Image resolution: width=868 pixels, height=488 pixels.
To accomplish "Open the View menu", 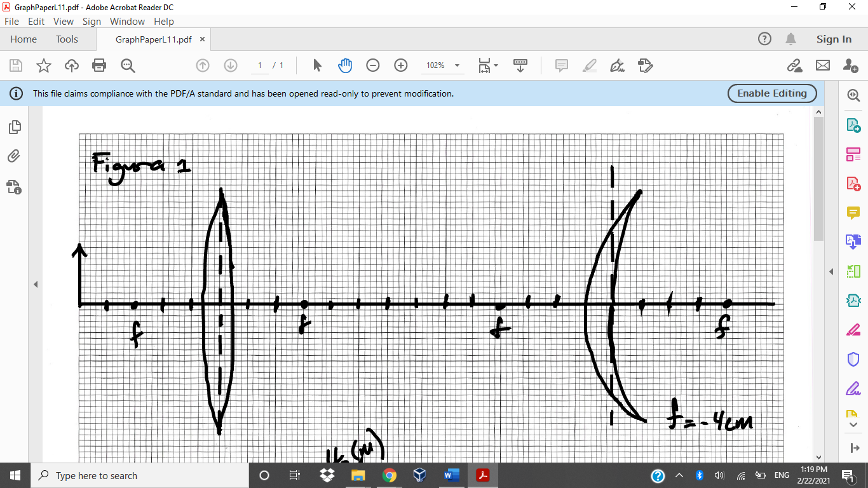I will (x=64, y=21).
